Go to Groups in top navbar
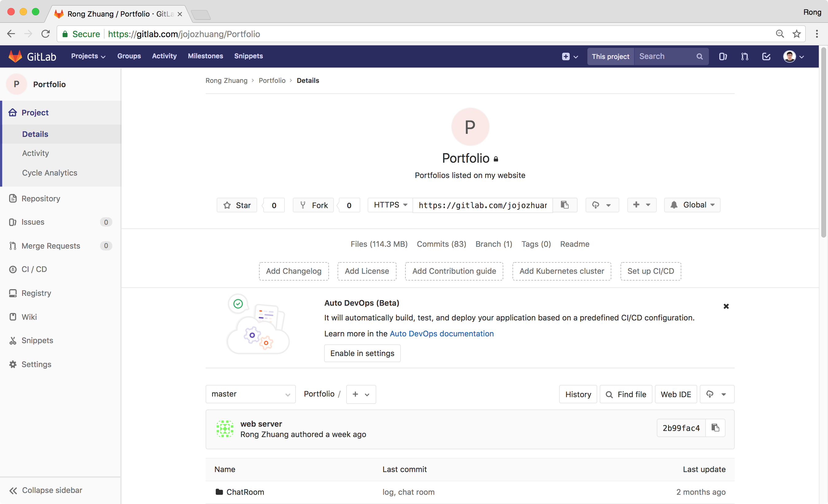 coord(129,56)
